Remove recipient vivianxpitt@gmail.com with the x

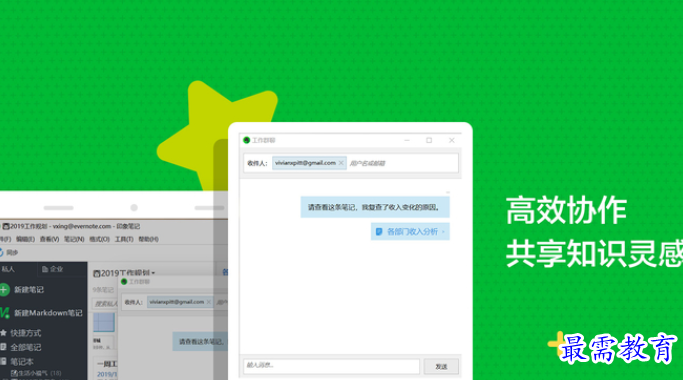341,163
